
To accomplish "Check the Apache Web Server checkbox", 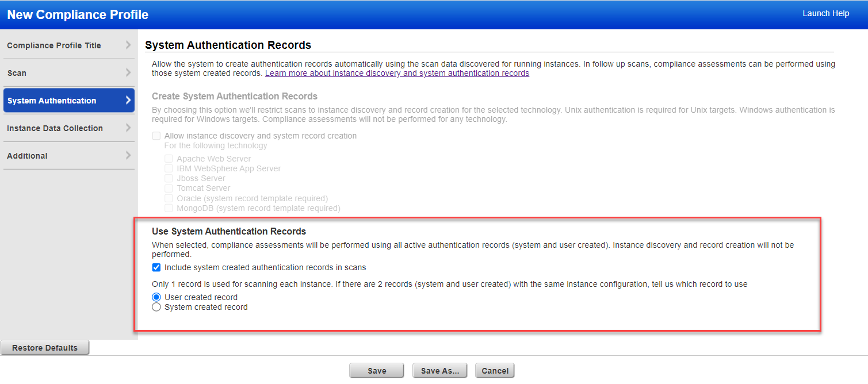I will (x=168, y=159).
